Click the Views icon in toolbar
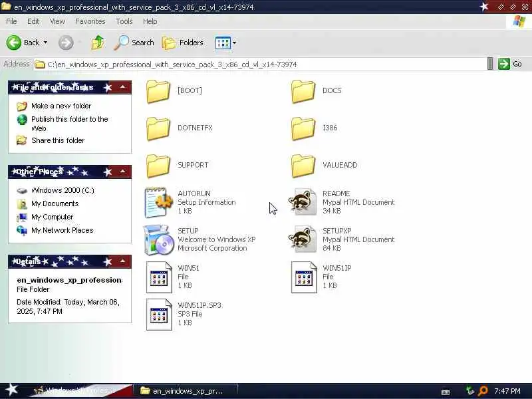This screenshot has height=399, width=532. (223, 43)
